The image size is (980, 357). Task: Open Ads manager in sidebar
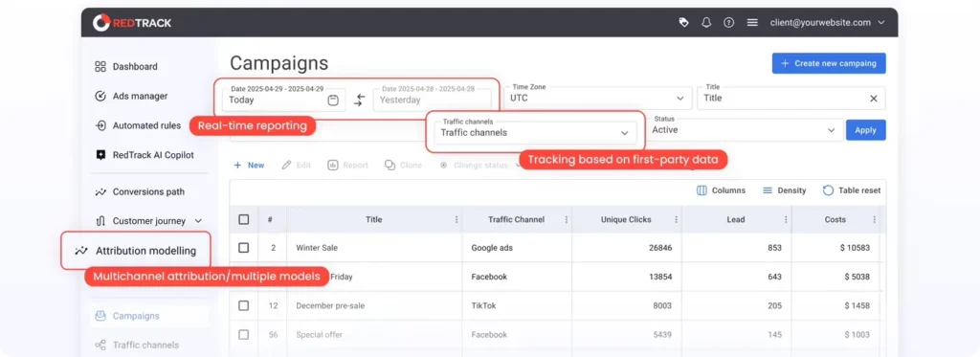(131, 97)
